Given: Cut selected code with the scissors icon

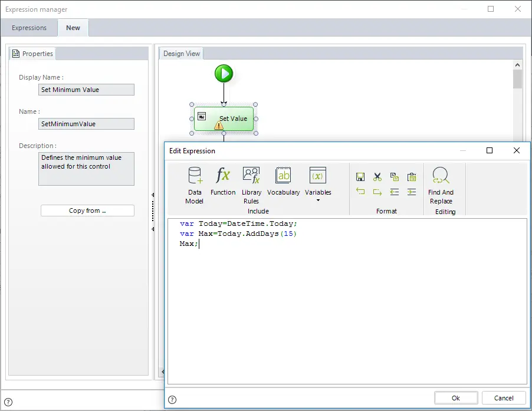Looking at the screenshot, I should [x=377, y=177].
